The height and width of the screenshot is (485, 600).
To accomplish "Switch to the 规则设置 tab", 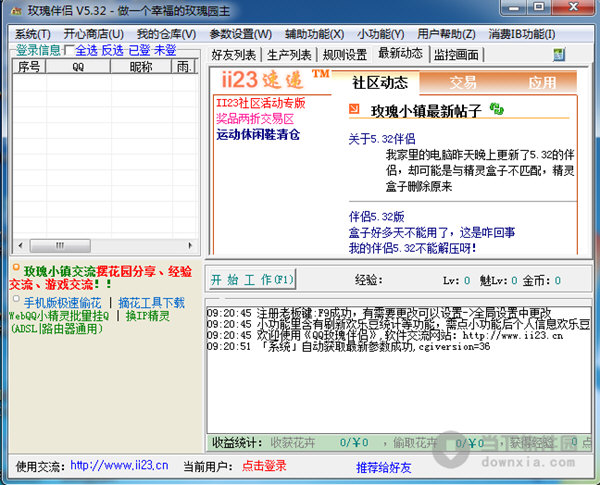I will tap(345, 55).
